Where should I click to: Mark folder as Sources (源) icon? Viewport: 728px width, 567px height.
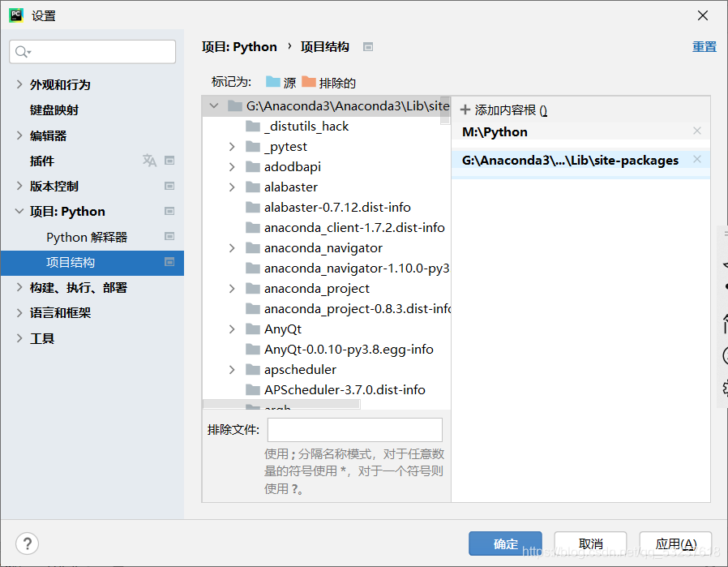click(273, 82)
